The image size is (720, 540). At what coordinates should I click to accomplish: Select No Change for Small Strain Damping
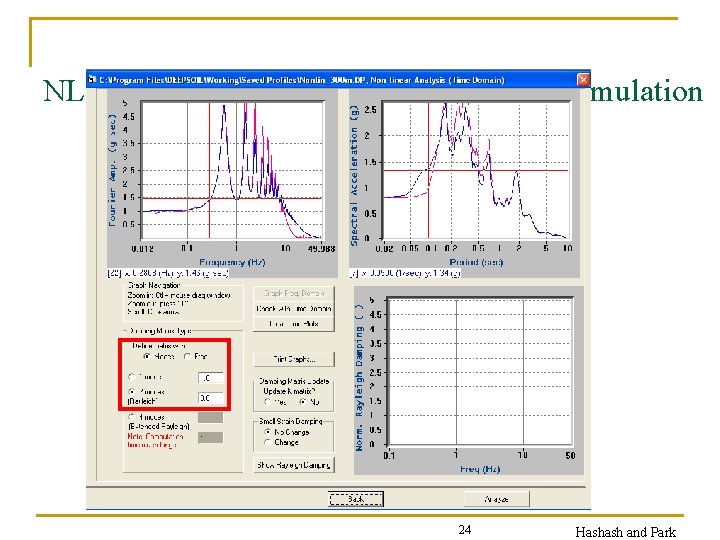[267, 432]
